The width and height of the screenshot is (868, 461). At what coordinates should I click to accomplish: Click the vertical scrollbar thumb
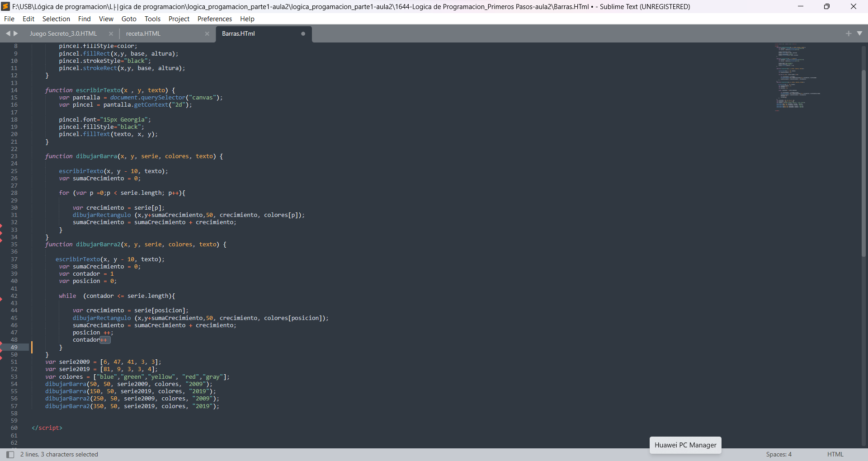(x=863, y=164)
